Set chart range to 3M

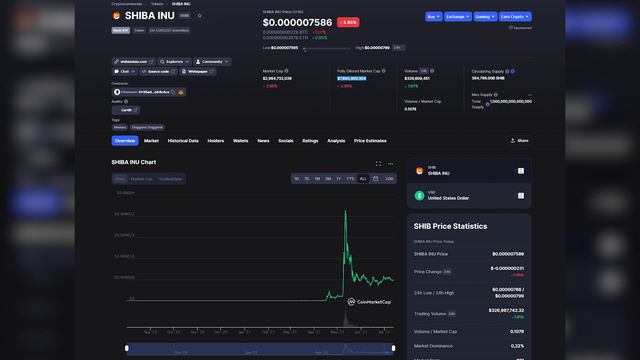coord(328,179)
